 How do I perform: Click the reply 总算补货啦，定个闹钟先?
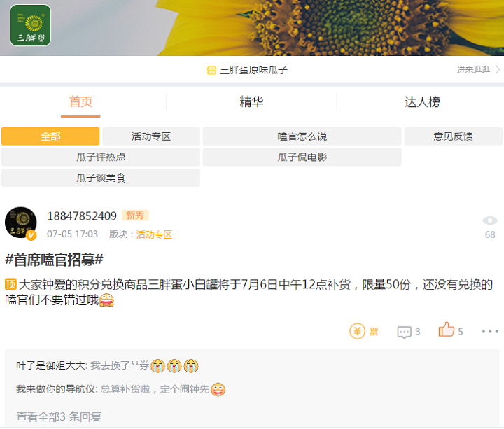click(155, 389)
